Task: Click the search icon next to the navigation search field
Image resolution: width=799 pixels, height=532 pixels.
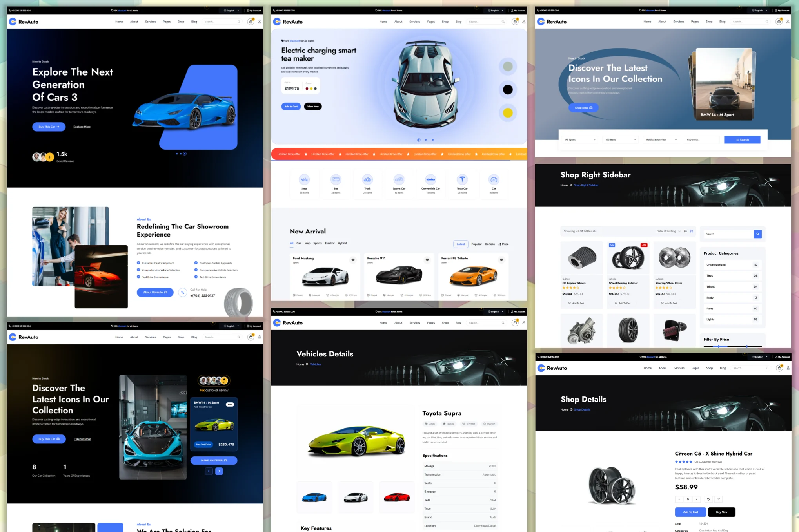Action: (x=503, y=22)
